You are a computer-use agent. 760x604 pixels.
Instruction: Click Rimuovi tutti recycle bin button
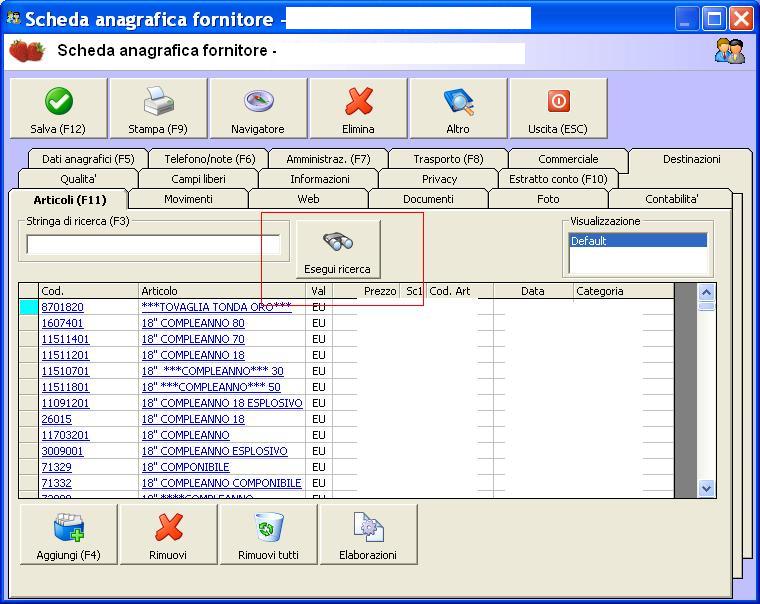click(268, 535)
